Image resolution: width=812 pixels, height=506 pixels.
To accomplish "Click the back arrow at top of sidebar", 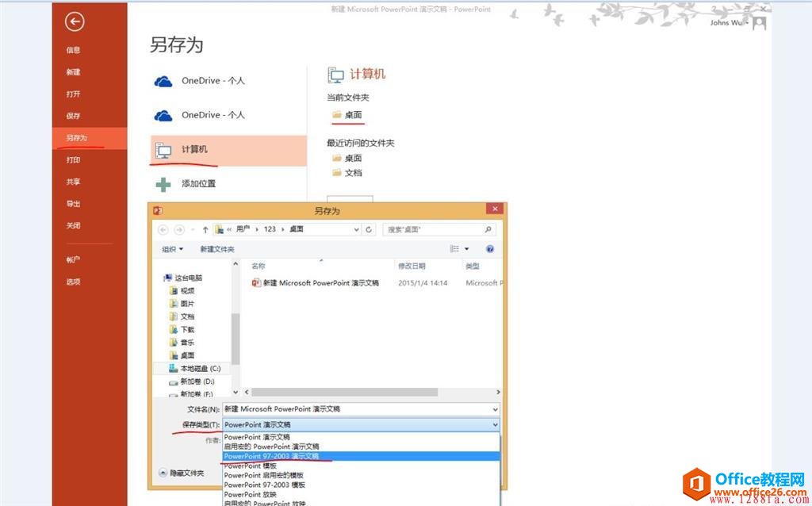I will 74,23.
